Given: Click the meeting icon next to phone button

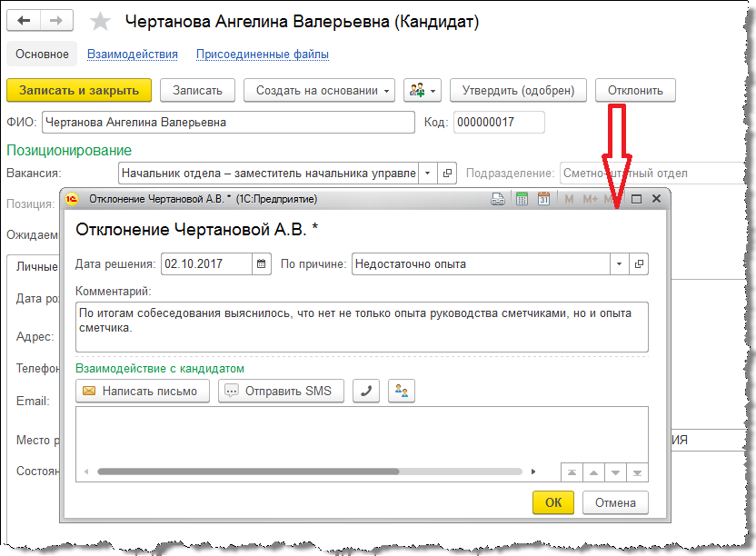Looking at the screenshot, I should [x=401, y=392].
